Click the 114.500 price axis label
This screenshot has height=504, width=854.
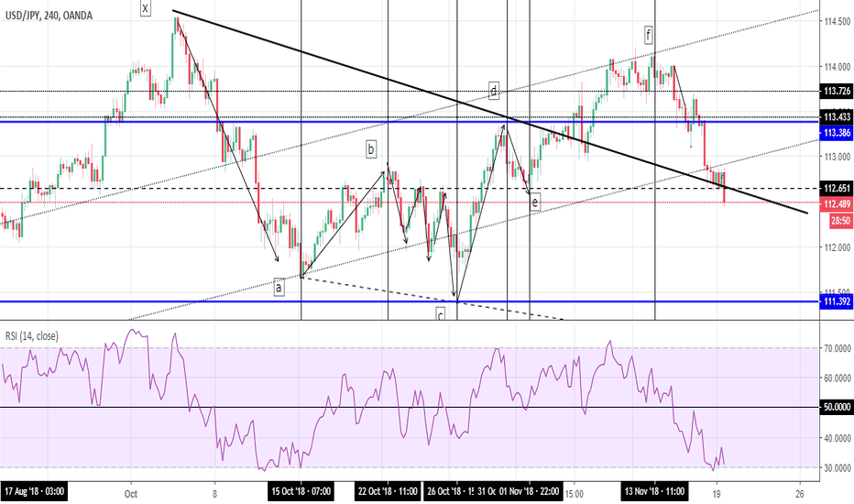pyautogui.click(x=838, y=21)
